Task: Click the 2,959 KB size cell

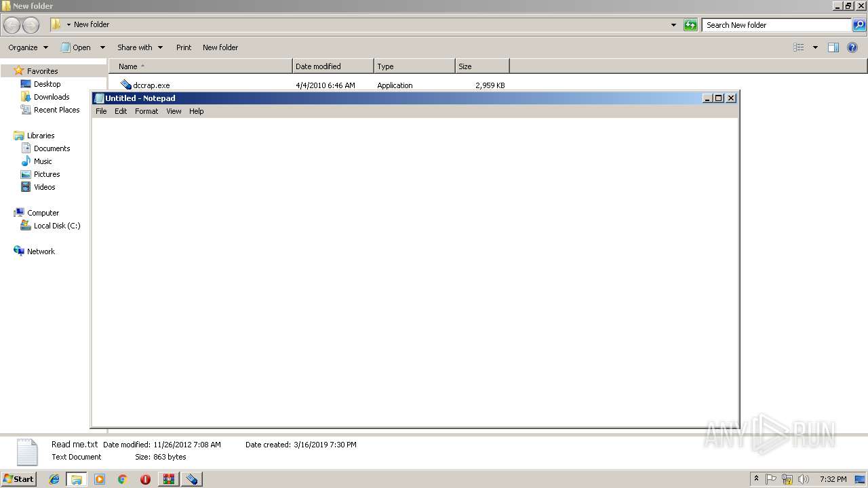Action: coord(490,85)
